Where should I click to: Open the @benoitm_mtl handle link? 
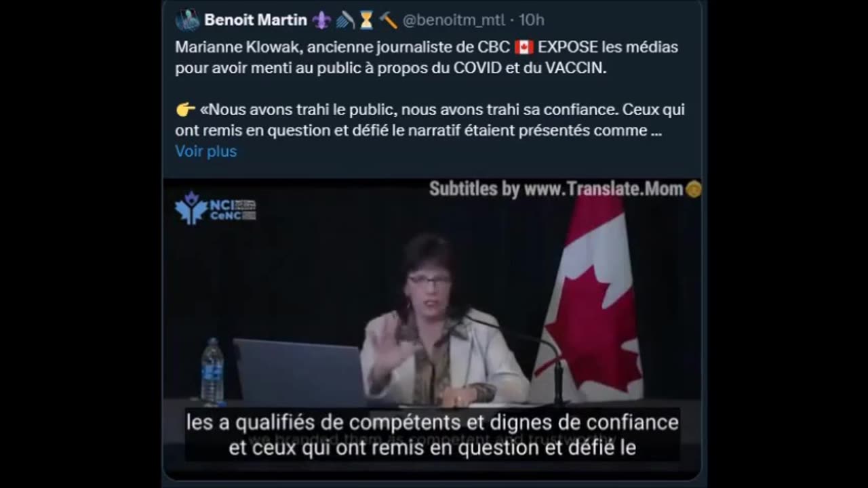pyautogui.click(x=454, y=20)
